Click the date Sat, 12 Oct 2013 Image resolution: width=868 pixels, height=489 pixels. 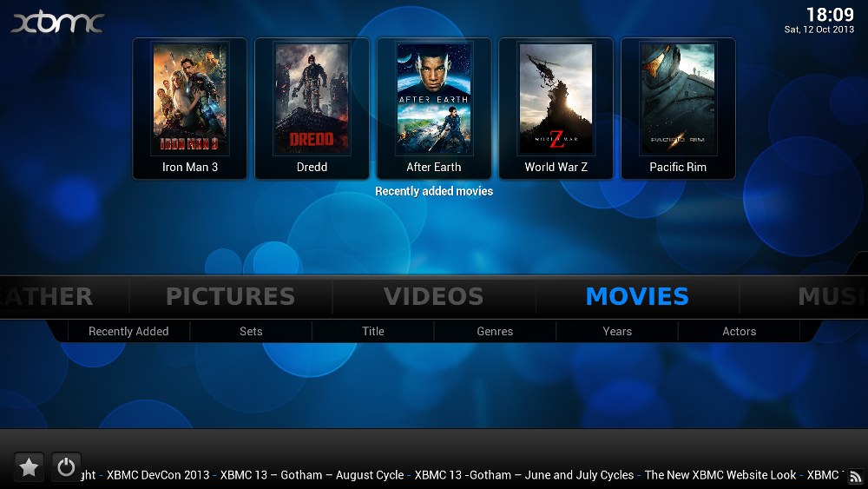click(819, 30)
